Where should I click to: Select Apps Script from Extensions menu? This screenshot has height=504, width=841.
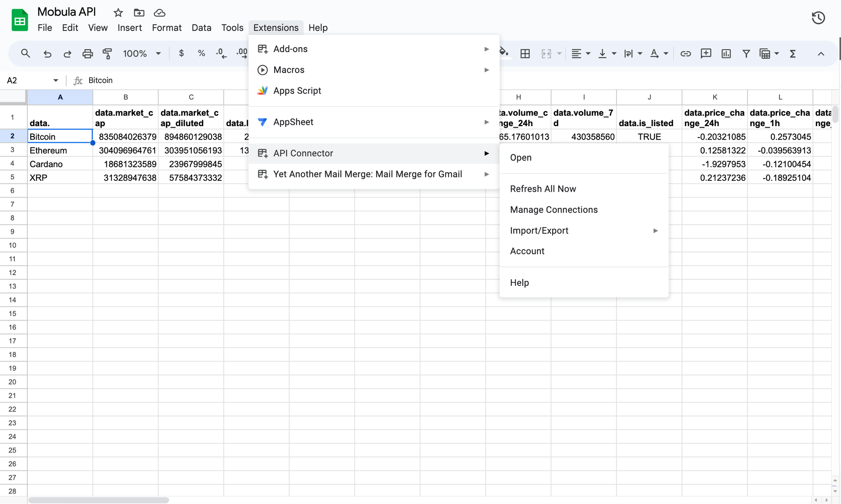pyautogui.click(x=297, y=91)
